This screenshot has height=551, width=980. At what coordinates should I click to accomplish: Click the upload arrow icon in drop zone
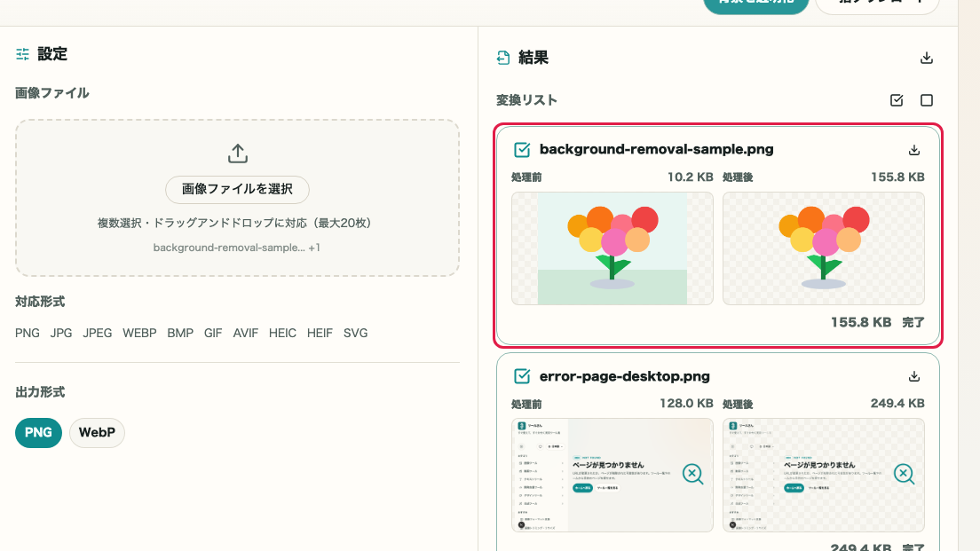click(x=238, y=153)
